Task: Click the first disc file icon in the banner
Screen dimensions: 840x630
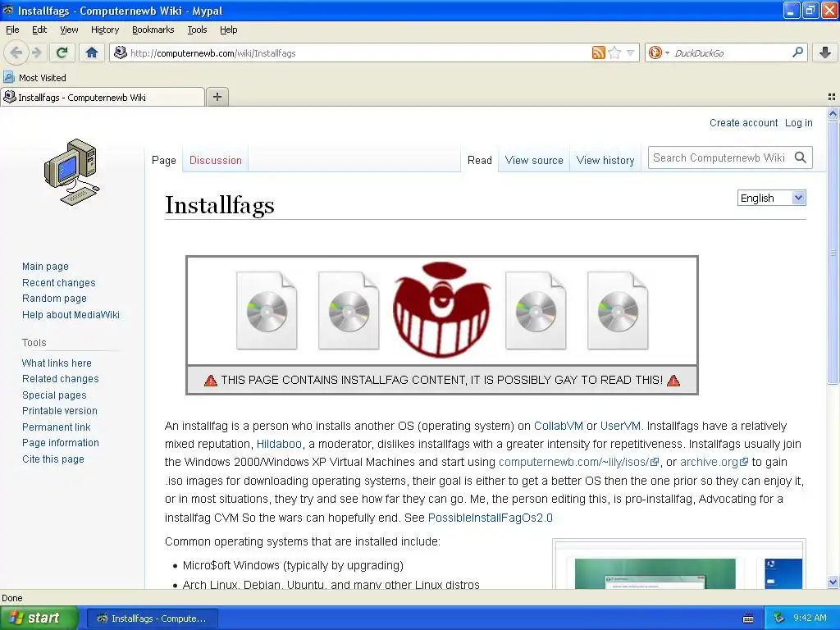Action: point(267,311)
